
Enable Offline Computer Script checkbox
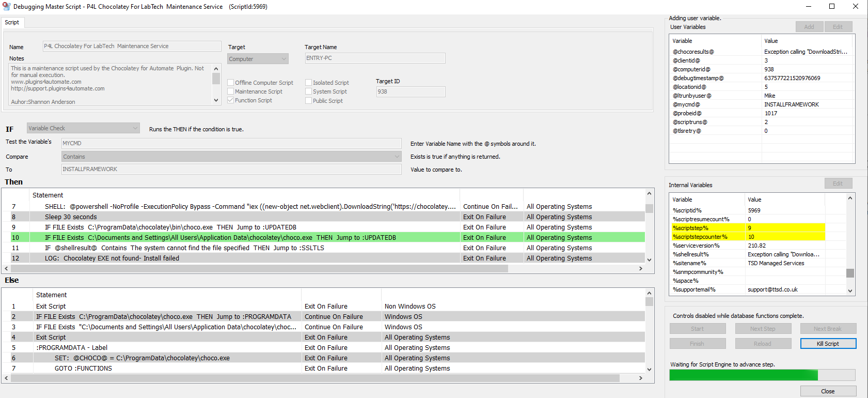pos(231,83)
